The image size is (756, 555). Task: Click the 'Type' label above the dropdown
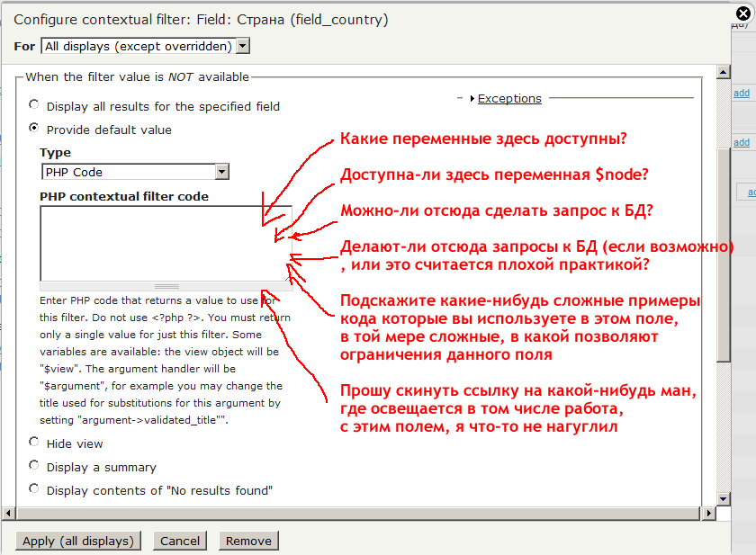[x=55, y=153]
